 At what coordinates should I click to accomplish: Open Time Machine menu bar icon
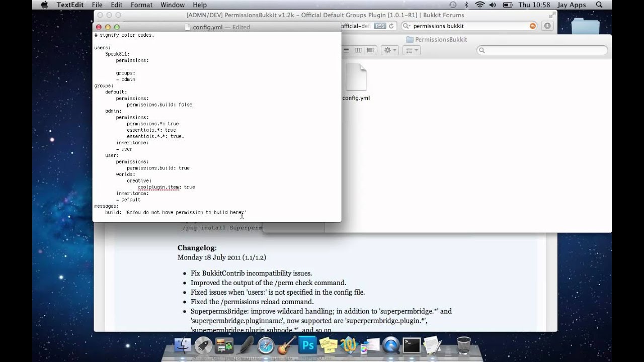[453, 5]
